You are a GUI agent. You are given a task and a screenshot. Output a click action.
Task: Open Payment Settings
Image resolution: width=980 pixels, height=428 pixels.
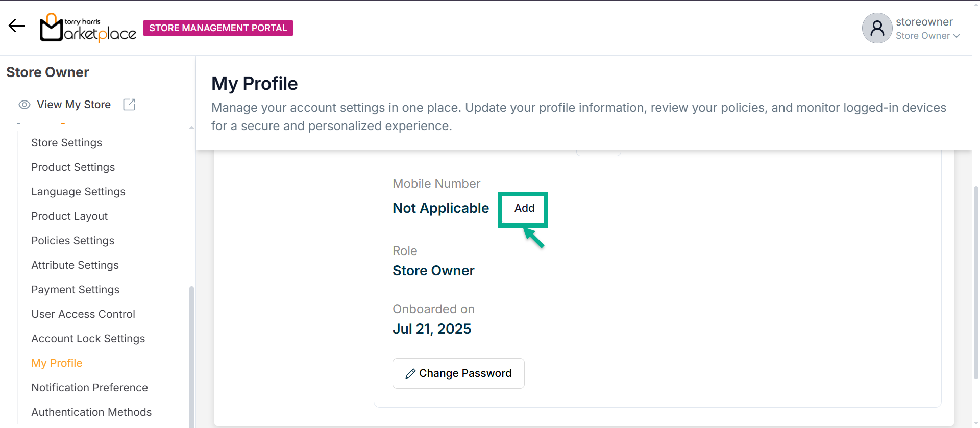coord(75,290)
